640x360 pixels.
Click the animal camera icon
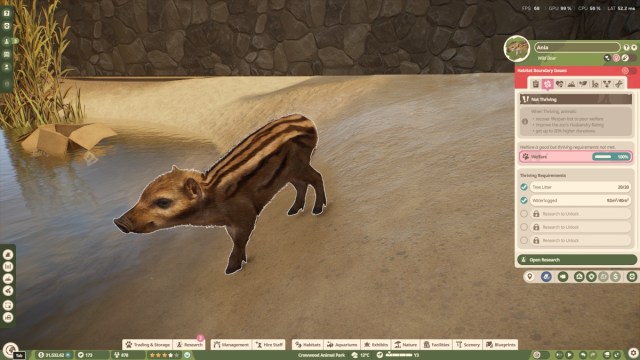pyautogui.click(x=563, y=276)
